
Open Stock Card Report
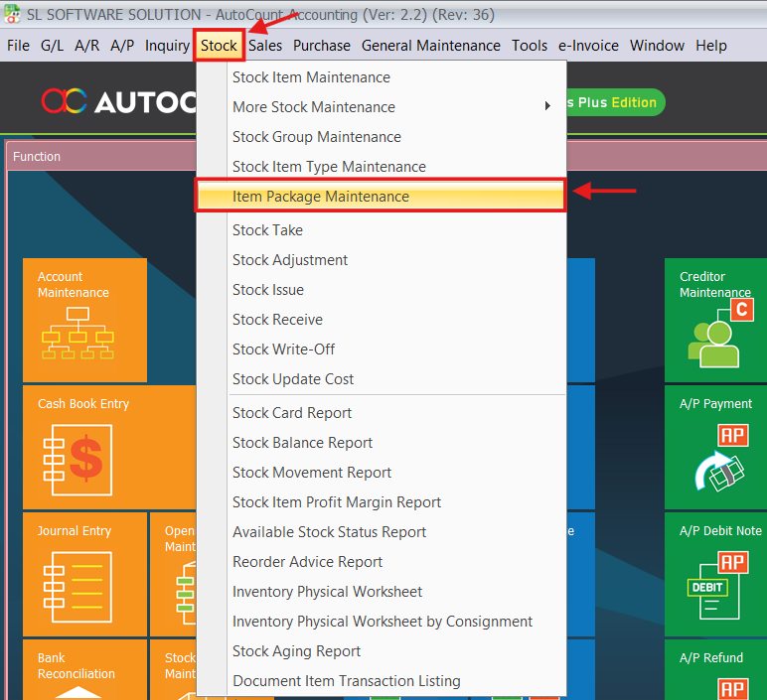pyautogui.click(x=382, y=413)
